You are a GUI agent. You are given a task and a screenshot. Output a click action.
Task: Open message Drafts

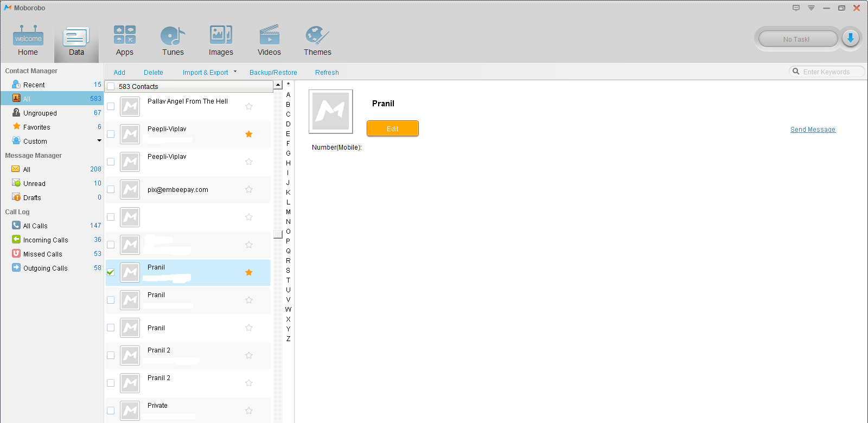(x=52, y=197)
